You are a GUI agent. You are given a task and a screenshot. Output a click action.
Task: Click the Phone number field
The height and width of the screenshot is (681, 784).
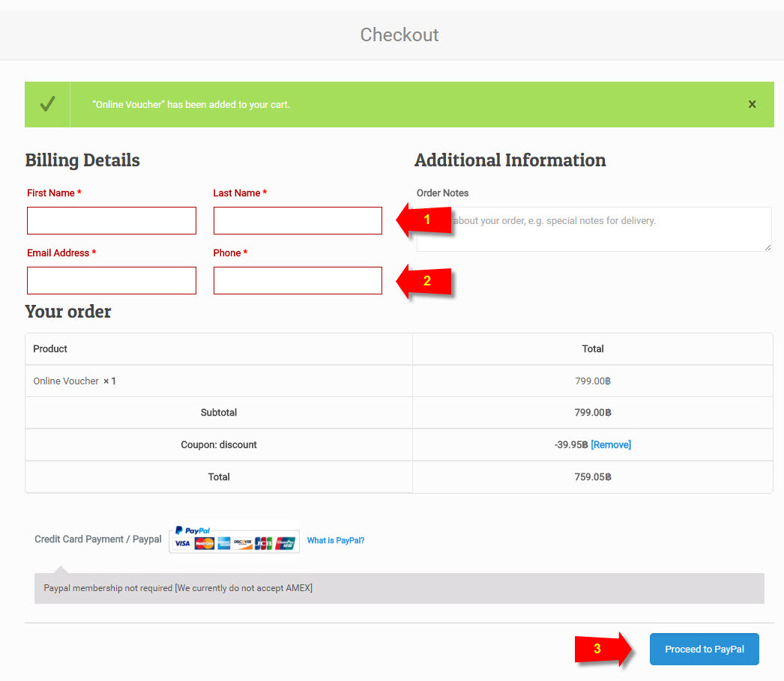[x=298, y=281]
